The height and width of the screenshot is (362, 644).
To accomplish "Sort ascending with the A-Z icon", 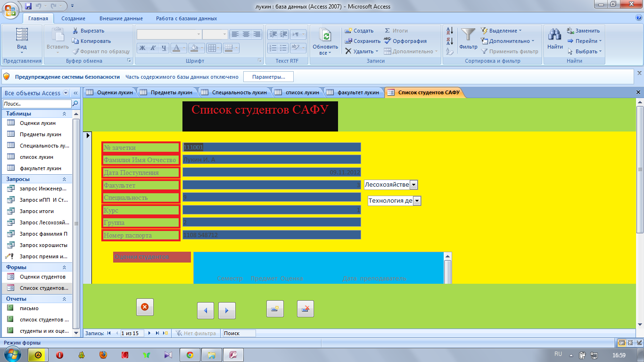I will click(x=449, y=31).
